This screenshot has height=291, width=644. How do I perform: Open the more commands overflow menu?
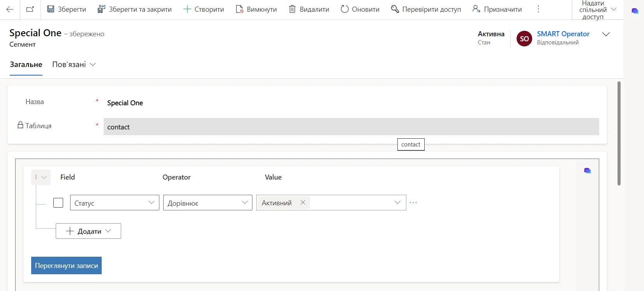tap(538, 9)
